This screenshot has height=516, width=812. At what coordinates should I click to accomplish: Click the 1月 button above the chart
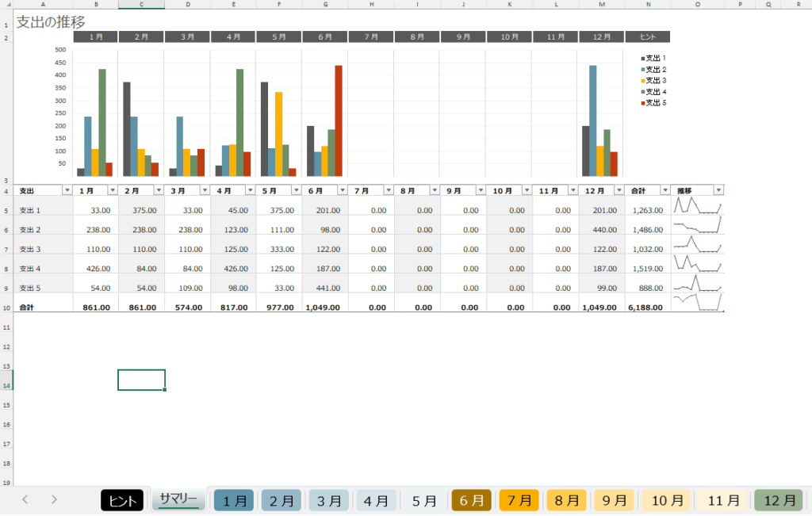[96, 36]
